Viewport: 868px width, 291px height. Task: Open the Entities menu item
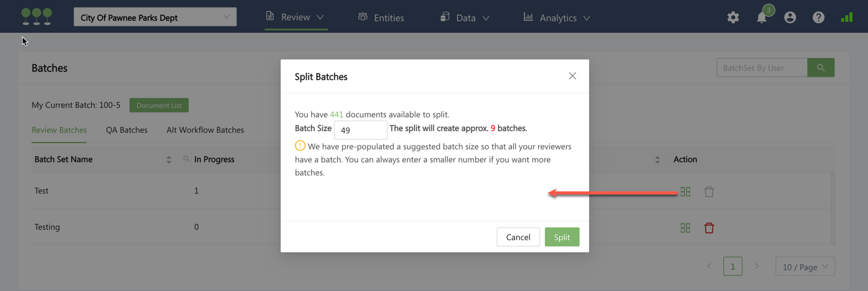[x=381, y=18]
